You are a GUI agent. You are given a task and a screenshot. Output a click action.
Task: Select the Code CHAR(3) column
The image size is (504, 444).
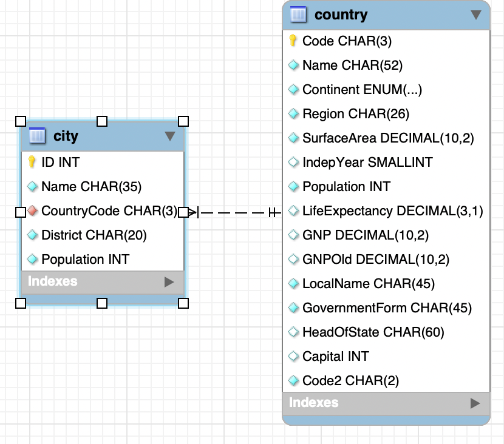tap(386, 41)
